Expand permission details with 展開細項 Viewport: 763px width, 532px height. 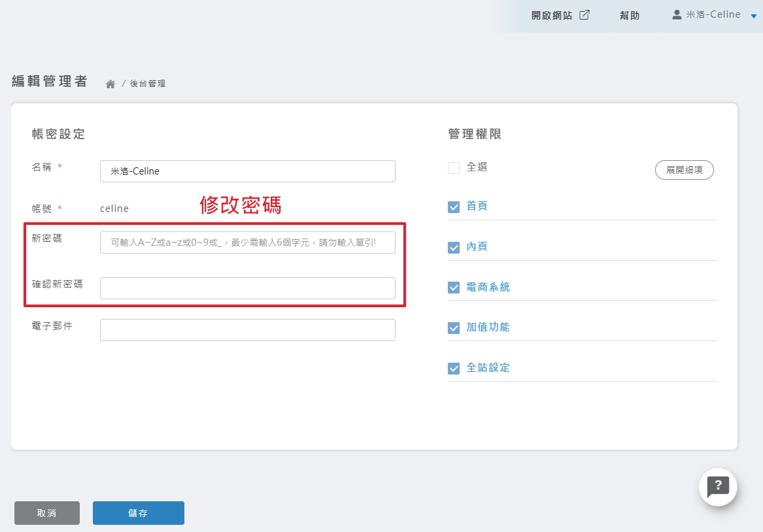coord(684,170)
